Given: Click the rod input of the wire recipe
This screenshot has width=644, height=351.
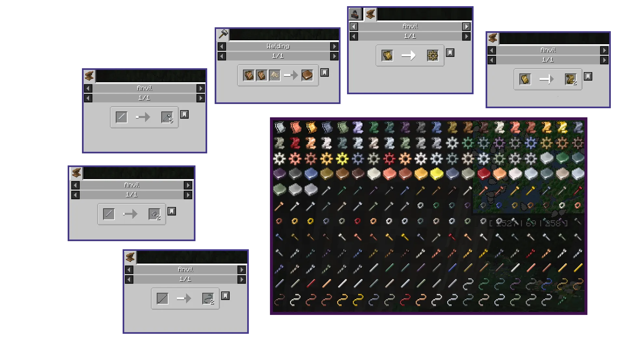Looking at the screenshot, I should pyautogui.click(x=162, y=299).
